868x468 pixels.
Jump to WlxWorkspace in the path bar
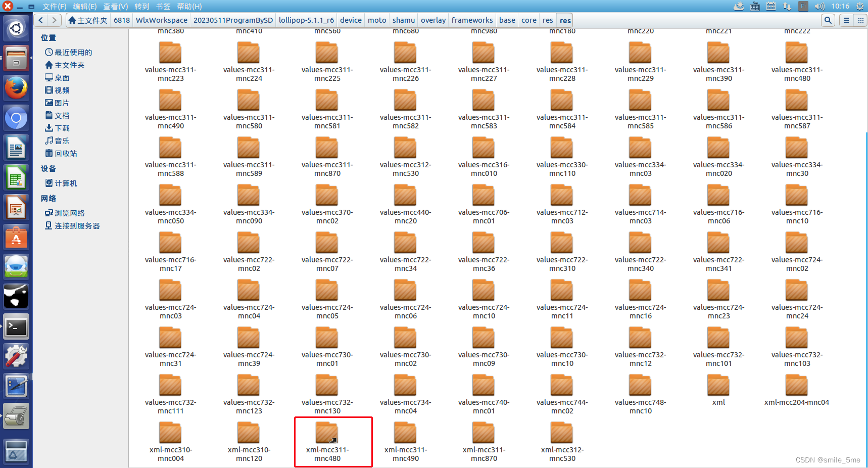162,20
